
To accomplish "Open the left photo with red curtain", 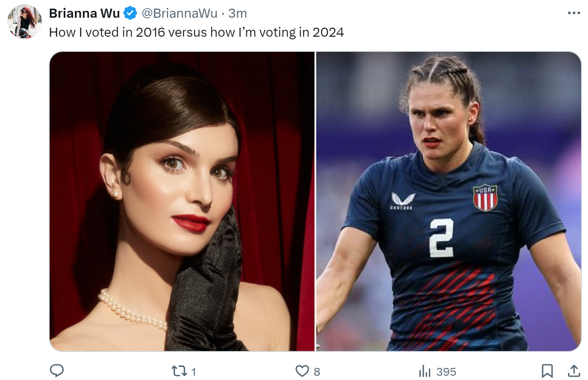I will pos(182,201).
